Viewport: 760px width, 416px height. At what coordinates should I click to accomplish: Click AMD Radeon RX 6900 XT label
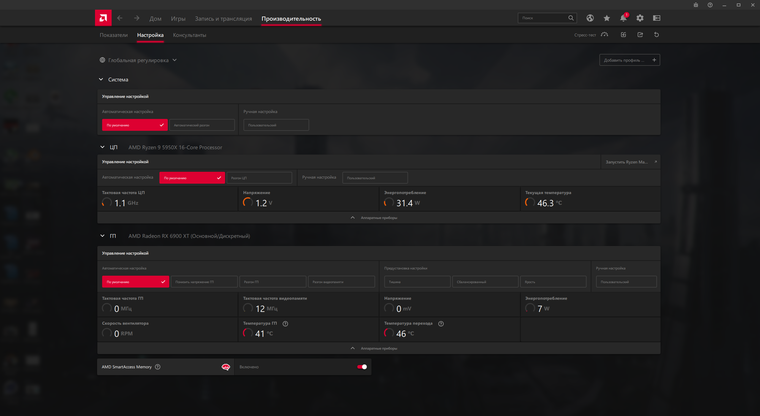189,236
